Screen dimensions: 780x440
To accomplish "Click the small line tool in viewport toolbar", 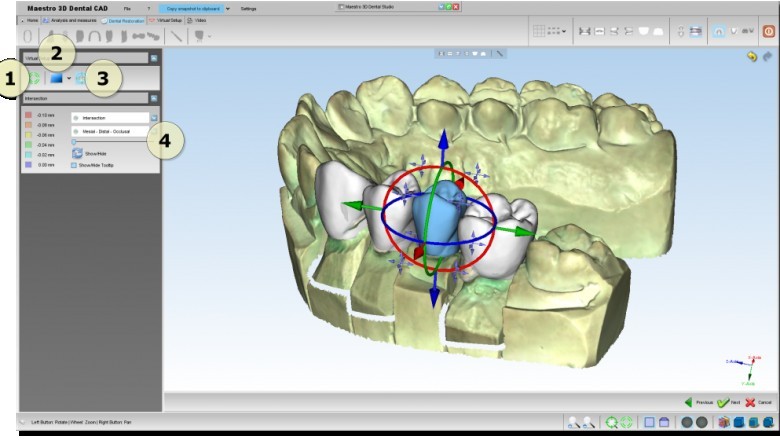I will [500, 54].
